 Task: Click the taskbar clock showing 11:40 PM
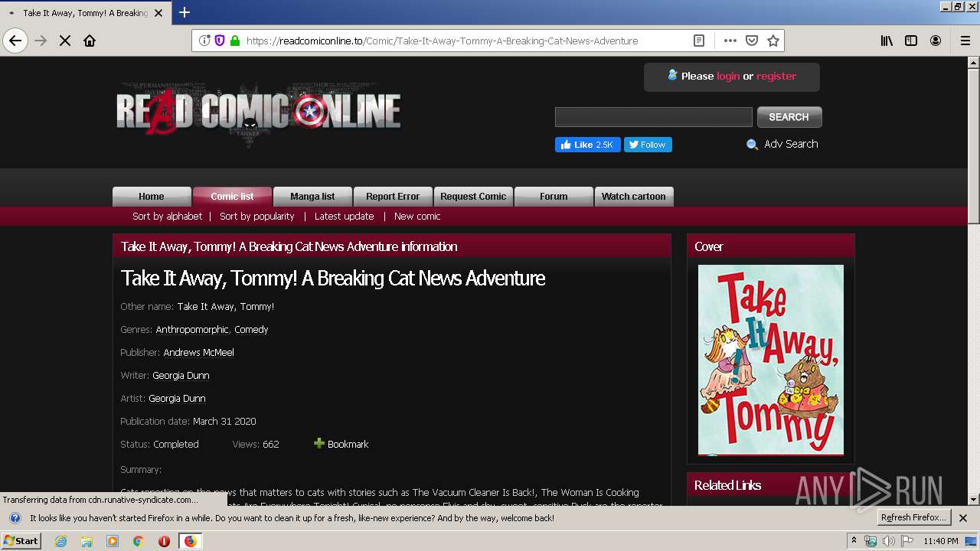pos(941,541)
